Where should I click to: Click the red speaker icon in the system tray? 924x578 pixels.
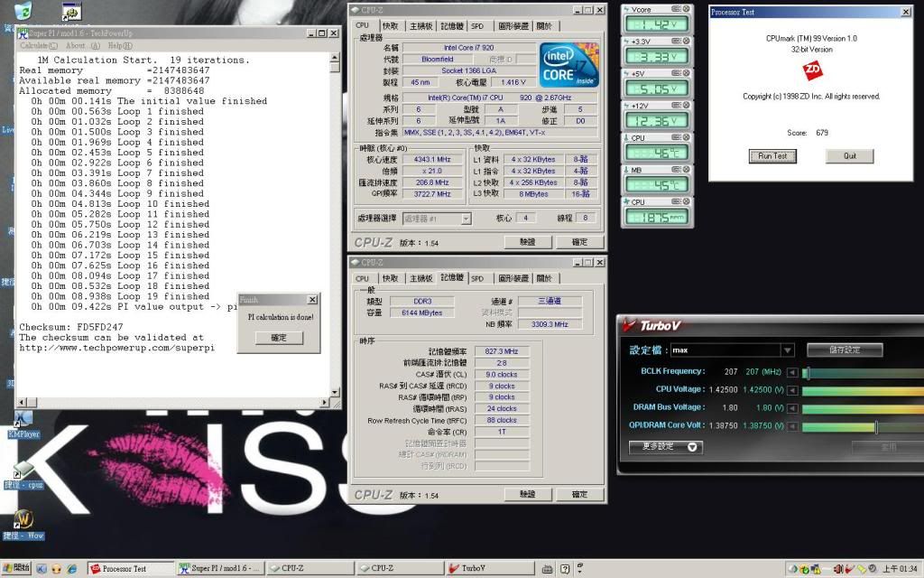coord(838,569)
